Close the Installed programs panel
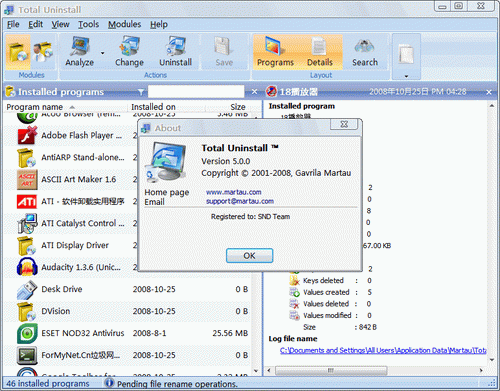This screenshot has height=391, width=500. point(254,91)
